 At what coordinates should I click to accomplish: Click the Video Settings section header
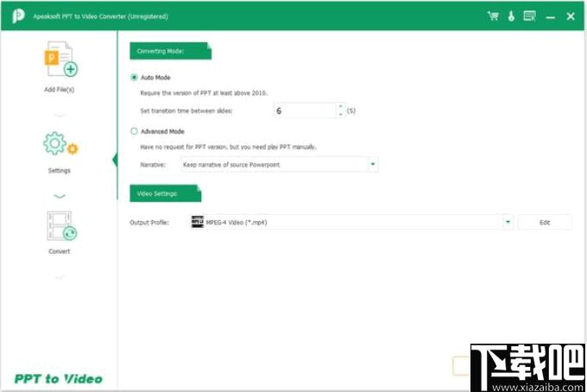166,193
